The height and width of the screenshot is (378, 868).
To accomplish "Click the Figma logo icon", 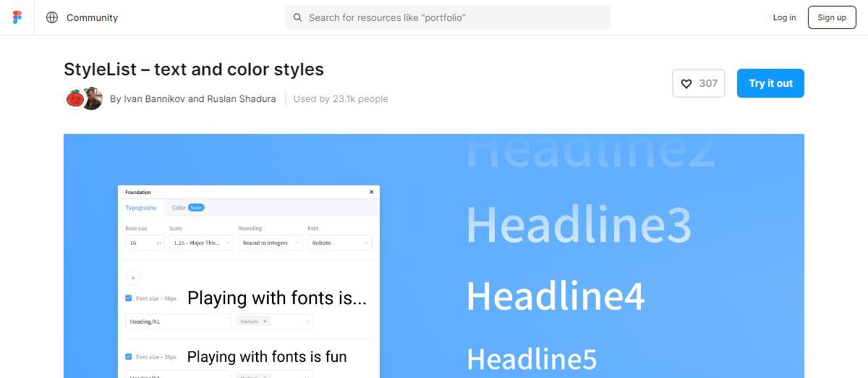I will pyautogui.click(x=17, y=17).
